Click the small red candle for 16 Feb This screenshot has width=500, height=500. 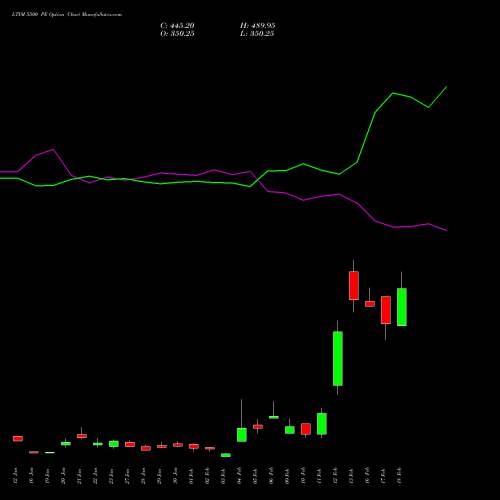pos(370,304)
